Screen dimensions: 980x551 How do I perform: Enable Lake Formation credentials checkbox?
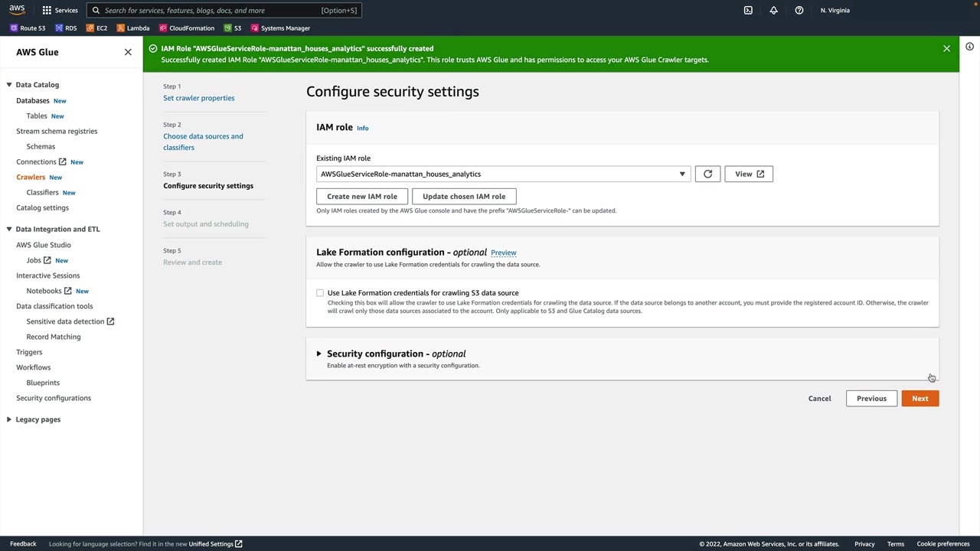[320, 293]
